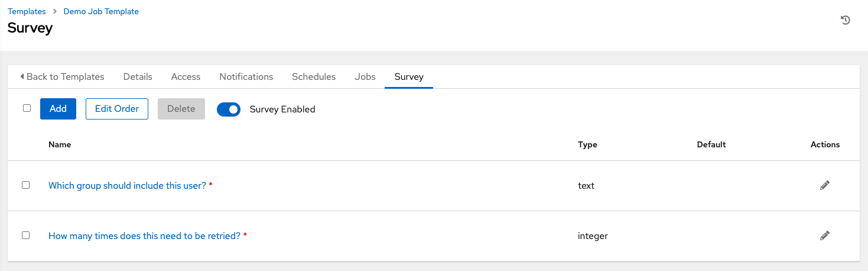Open the Templates breadcrumb link
This screenshot has height=271, width=868.
pos(27,11)
